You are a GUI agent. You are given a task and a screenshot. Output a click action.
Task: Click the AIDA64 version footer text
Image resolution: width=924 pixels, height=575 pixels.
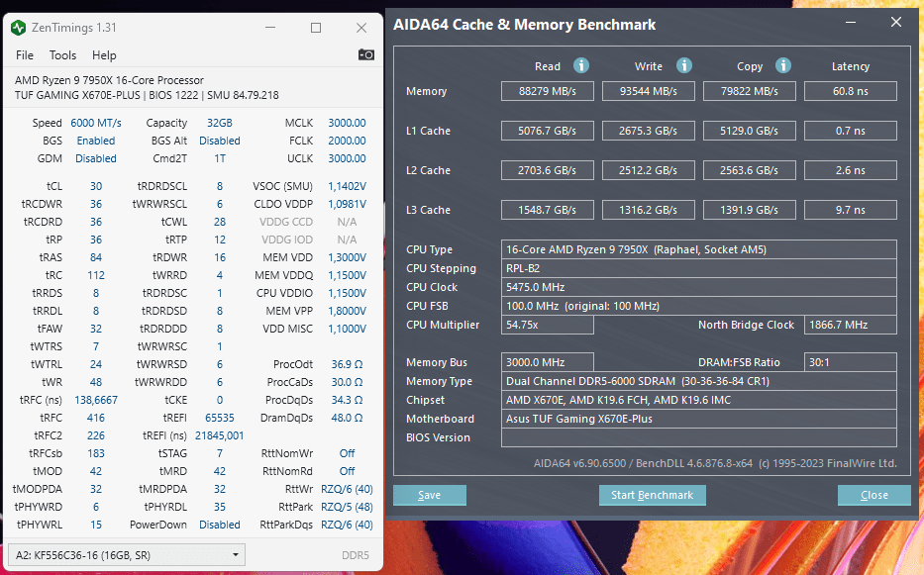[715, 463]
